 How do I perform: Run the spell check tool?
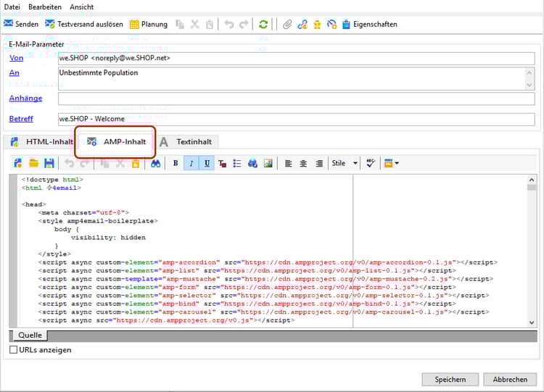click(x=371, y=163)
